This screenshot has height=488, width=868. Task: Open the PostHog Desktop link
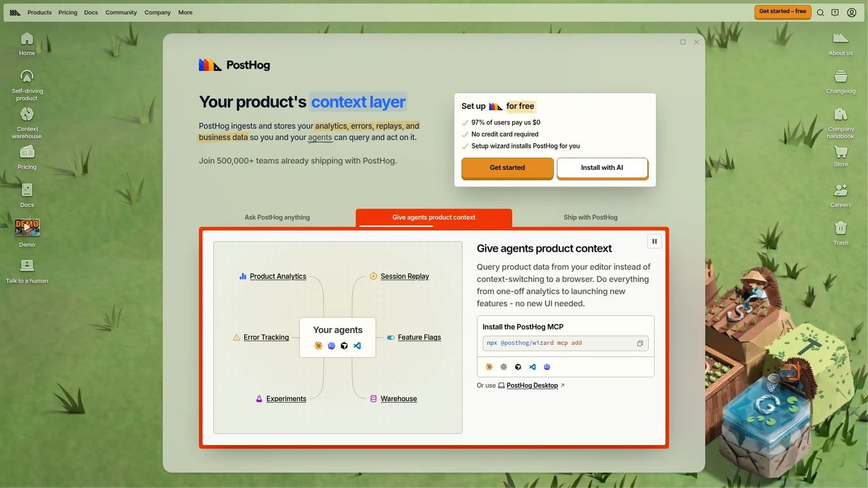(531, 385)
